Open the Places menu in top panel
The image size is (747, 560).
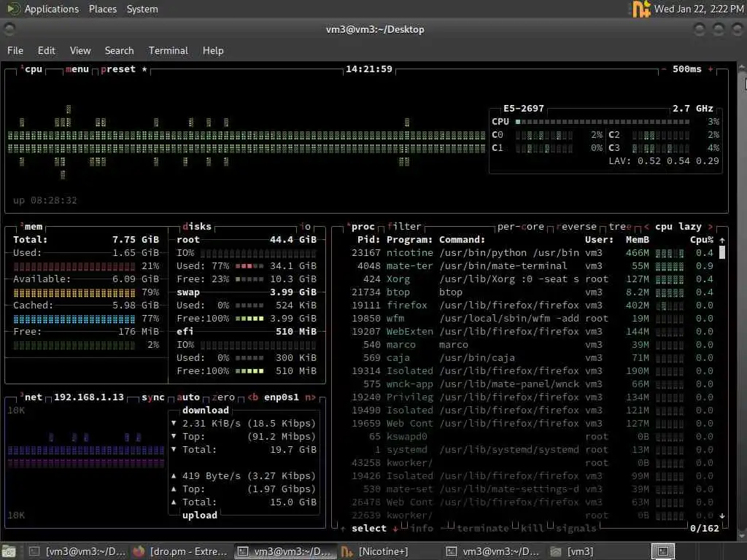pos(102,9)
